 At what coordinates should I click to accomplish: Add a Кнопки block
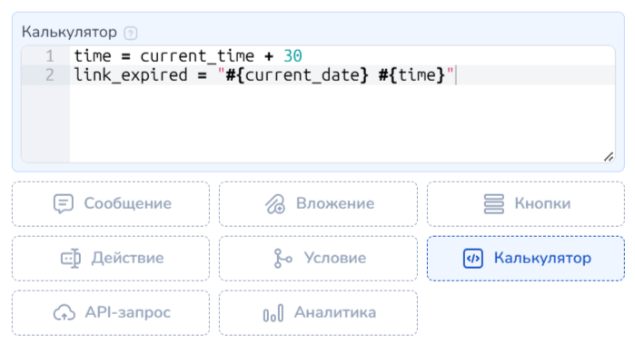click(x=526, y=204)
